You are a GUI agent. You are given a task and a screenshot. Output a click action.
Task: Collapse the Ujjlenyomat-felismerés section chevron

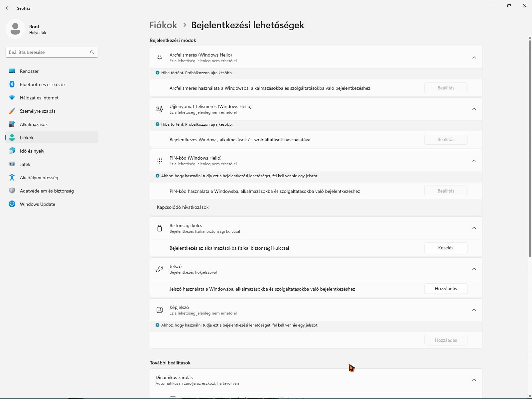point(474,109)
